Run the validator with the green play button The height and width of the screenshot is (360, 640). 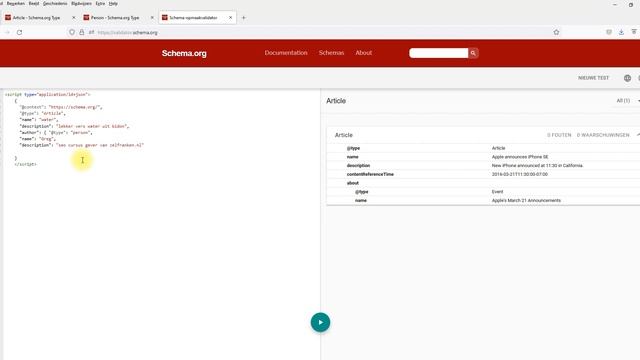click(320, 322)
